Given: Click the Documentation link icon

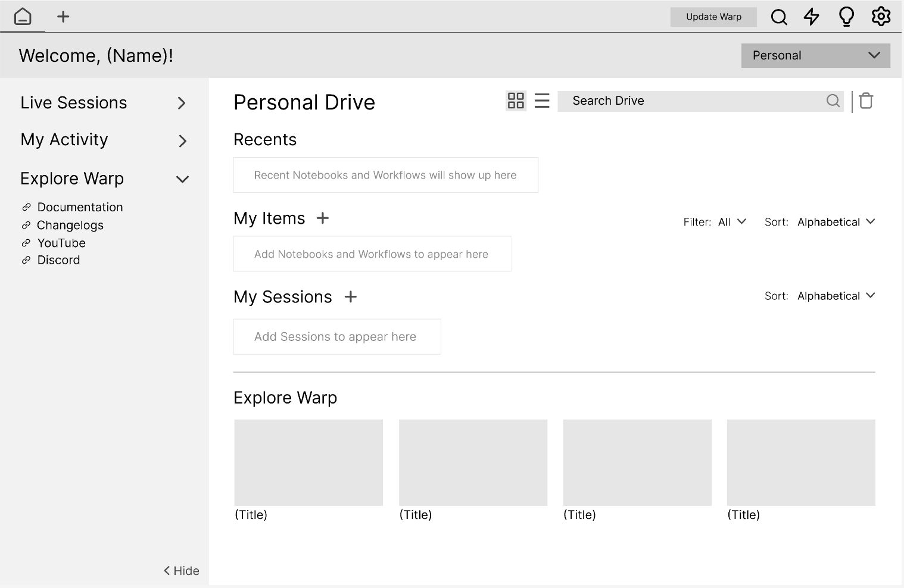Looking at the screenshot, I should 26,207.
